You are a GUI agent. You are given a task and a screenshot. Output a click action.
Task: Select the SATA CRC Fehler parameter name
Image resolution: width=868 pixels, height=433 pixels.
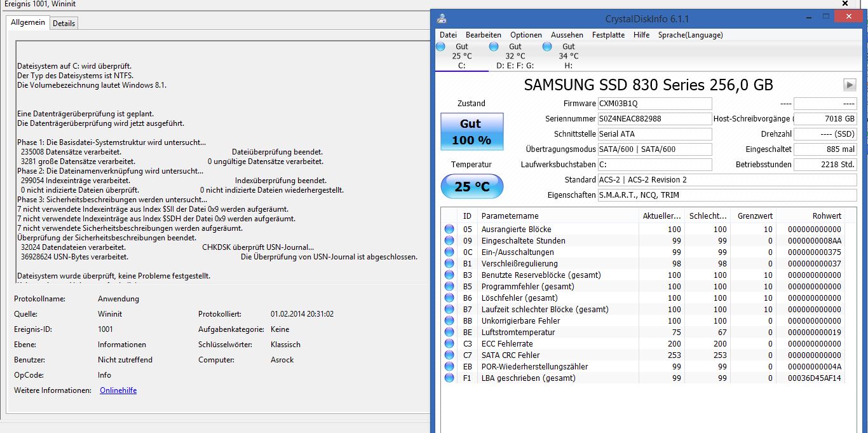[510, 355]
